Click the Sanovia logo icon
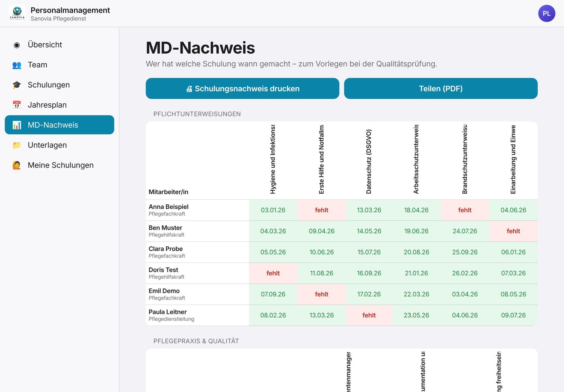The image size is (564, 392). (x=17, y=13)
